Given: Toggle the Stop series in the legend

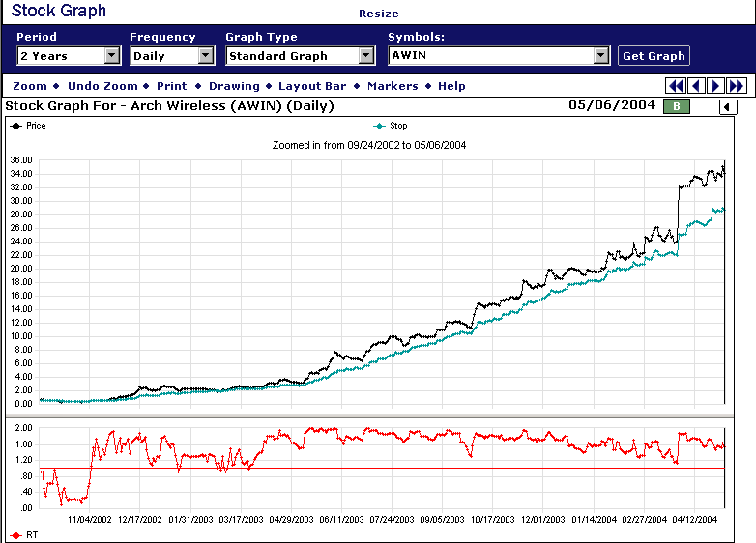Looking at the screenshot, I should click(x=391, y=126).
